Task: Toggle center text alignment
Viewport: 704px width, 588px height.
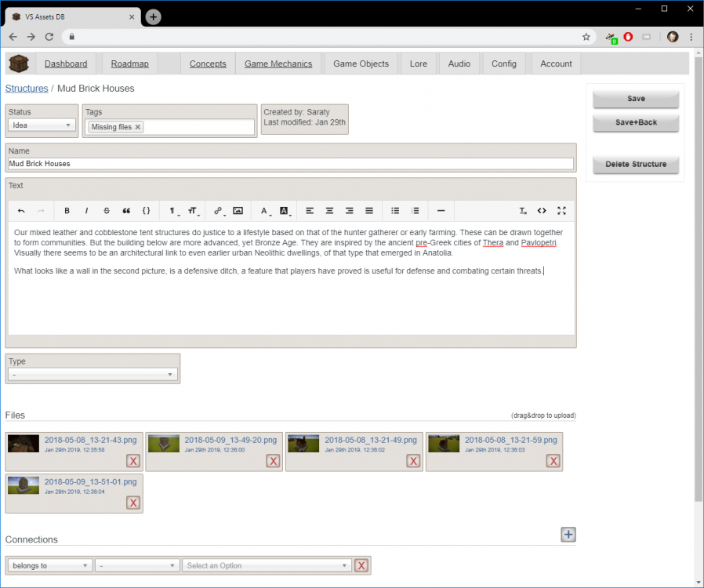Action: 329,211
